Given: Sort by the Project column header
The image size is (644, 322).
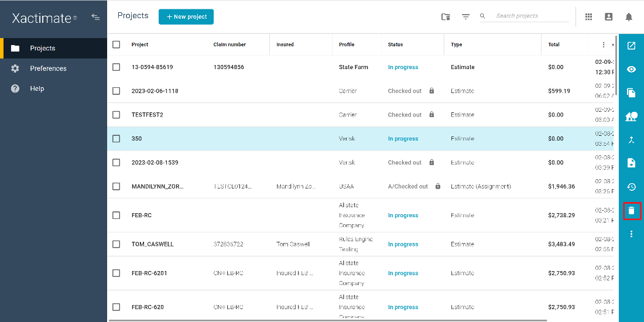Looking at the screenshot, I should 140,44.
